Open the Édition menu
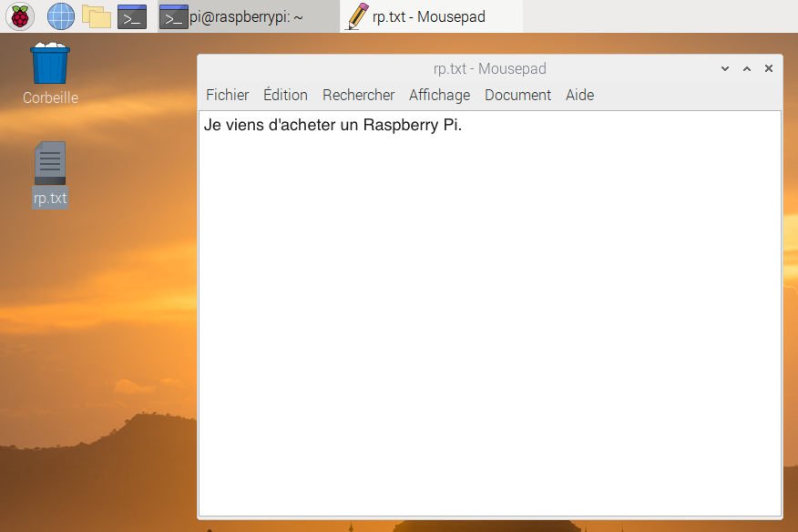 [285, 95]
